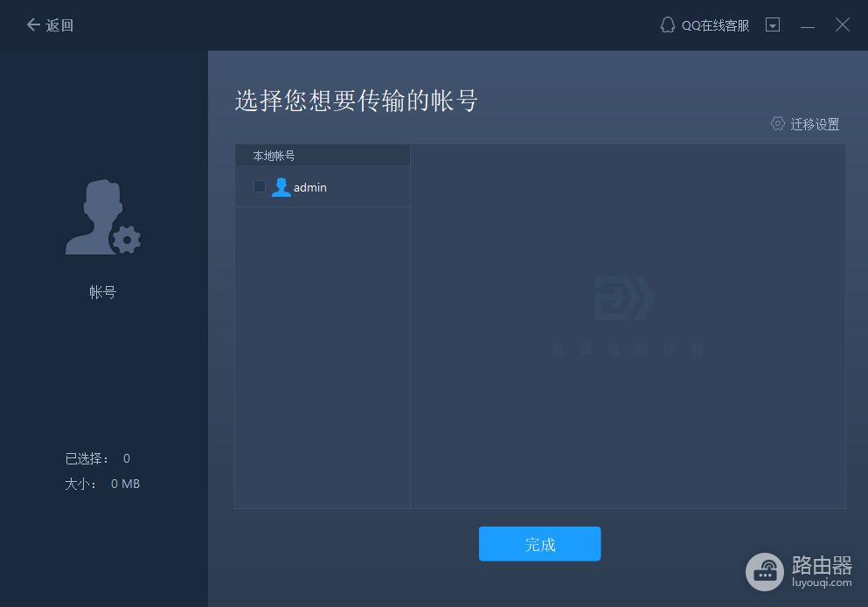
Task: Click the page title 选择您想要传输的帐号
Action: [356, 101]
